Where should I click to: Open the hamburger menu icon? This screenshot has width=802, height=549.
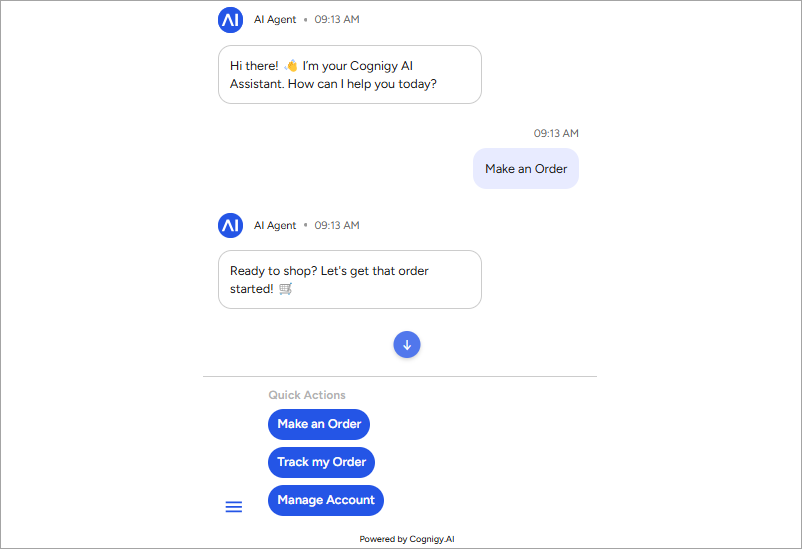234,507
